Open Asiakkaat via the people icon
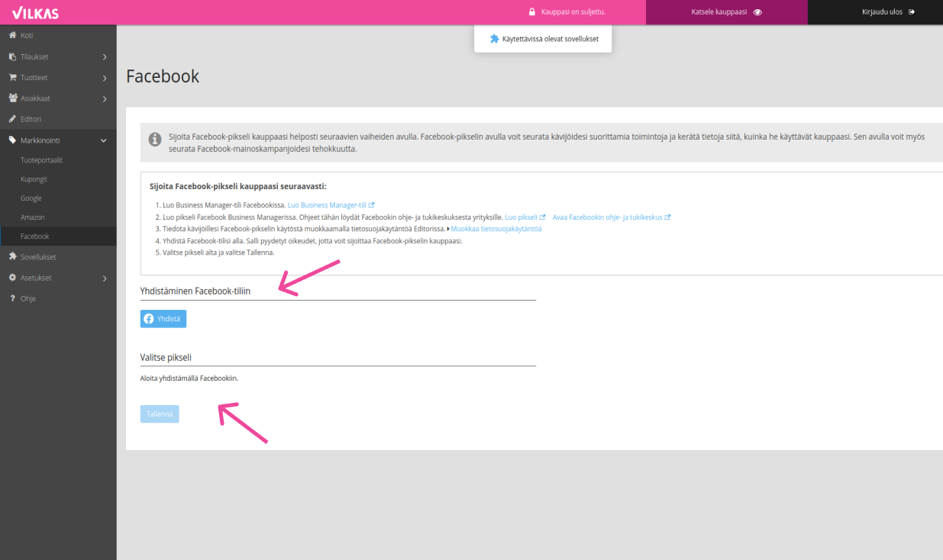Viewport: 943px width, 560px height. pos(13,98)
